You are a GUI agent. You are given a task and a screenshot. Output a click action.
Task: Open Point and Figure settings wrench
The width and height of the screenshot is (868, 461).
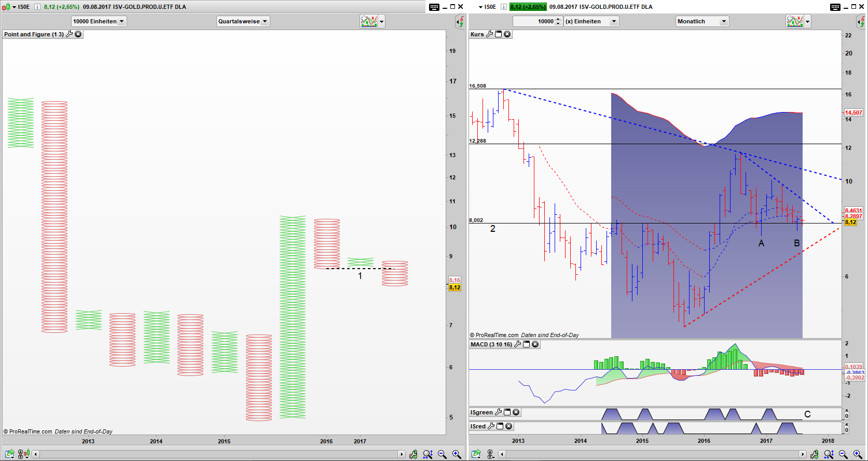[70, 34]
